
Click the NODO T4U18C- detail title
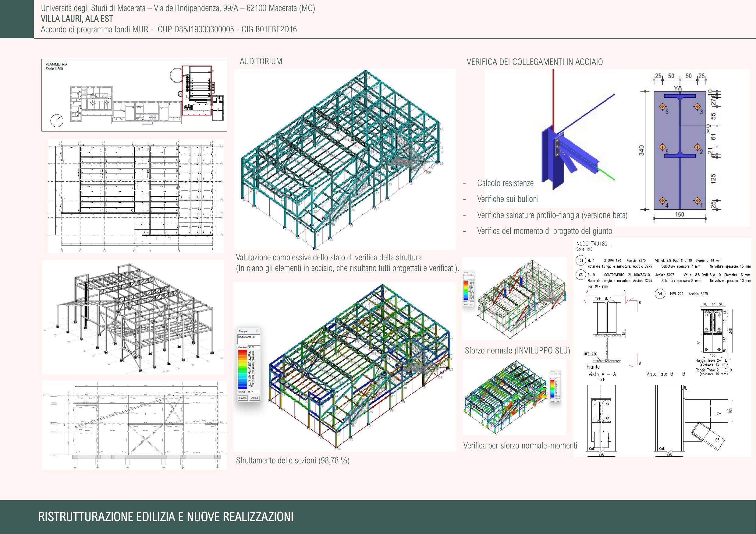tap(593, 244)
